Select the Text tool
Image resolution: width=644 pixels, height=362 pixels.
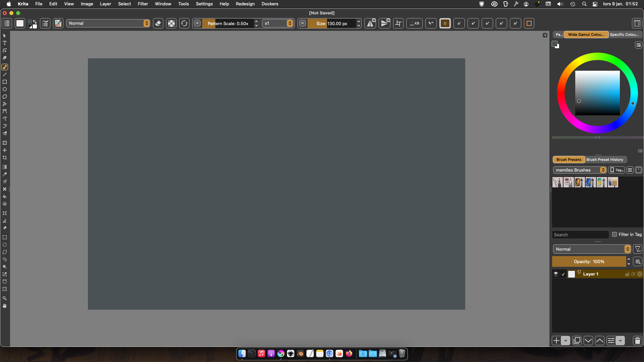pos(5,43)
